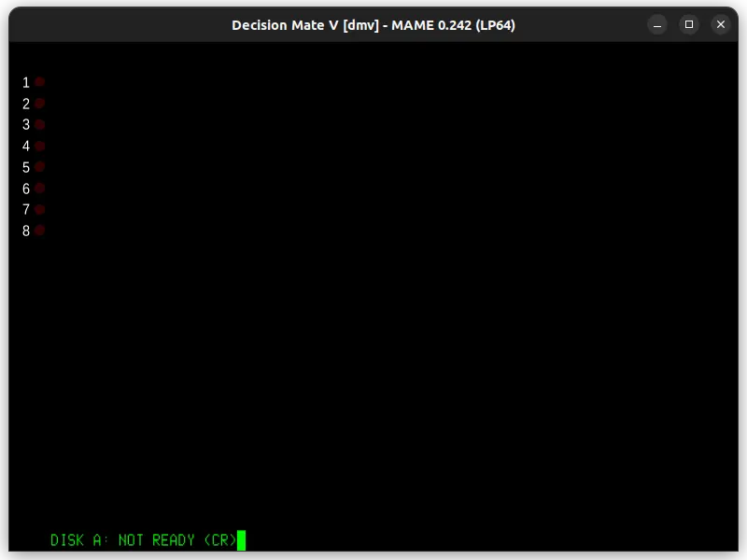Toggle the bottom LED in the column

click(38, 231)
